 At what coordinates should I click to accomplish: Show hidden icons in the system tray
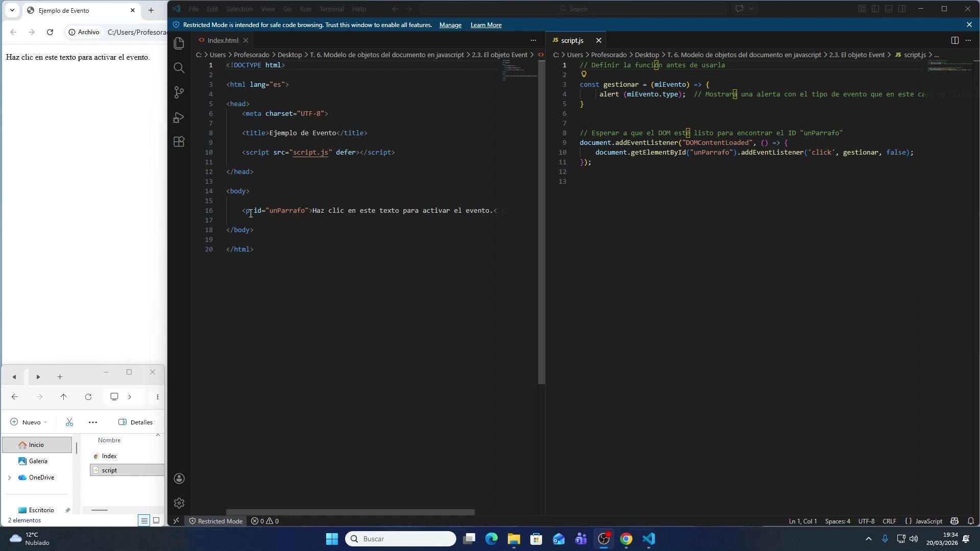[868, 539]
